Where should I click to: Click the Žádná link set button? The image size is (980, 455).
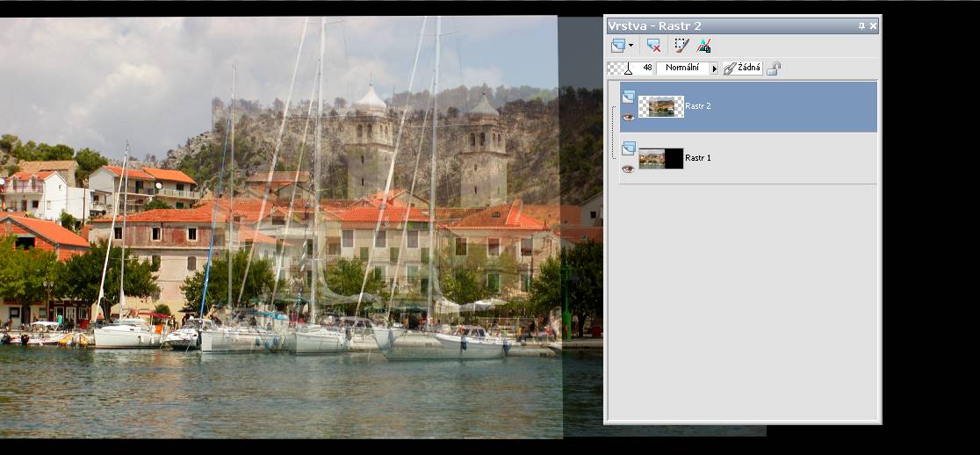[x=743, y=69]
